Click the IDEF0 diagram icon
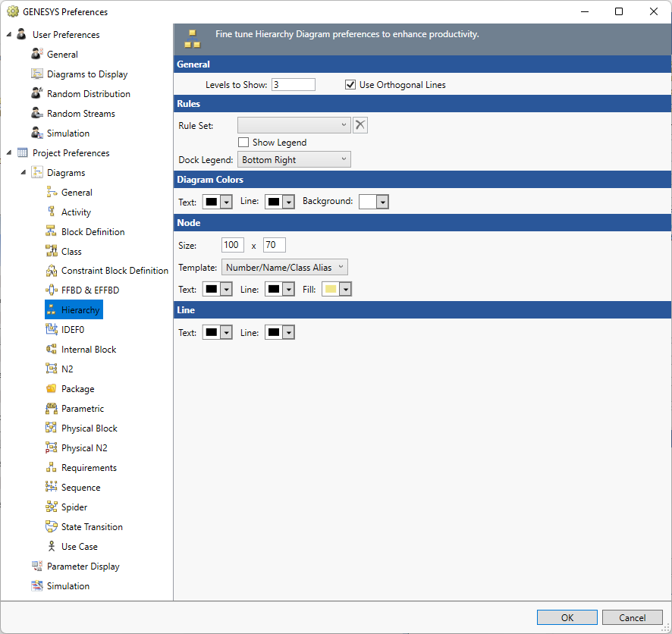672x634 pixels. (52, 330)
